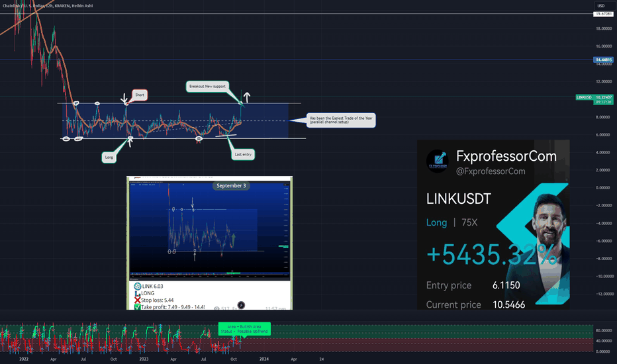The height and width of the screenshot is (364, 617).
Task: Click the Chainlink / U.S. Dollar chart title
Action: [48, 5]
